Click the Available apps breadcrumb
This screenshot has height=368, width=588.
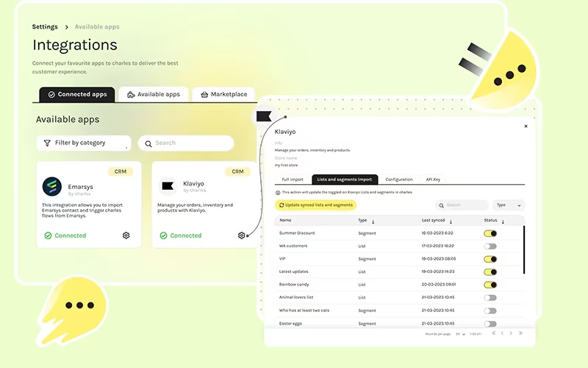pos(97,26)
